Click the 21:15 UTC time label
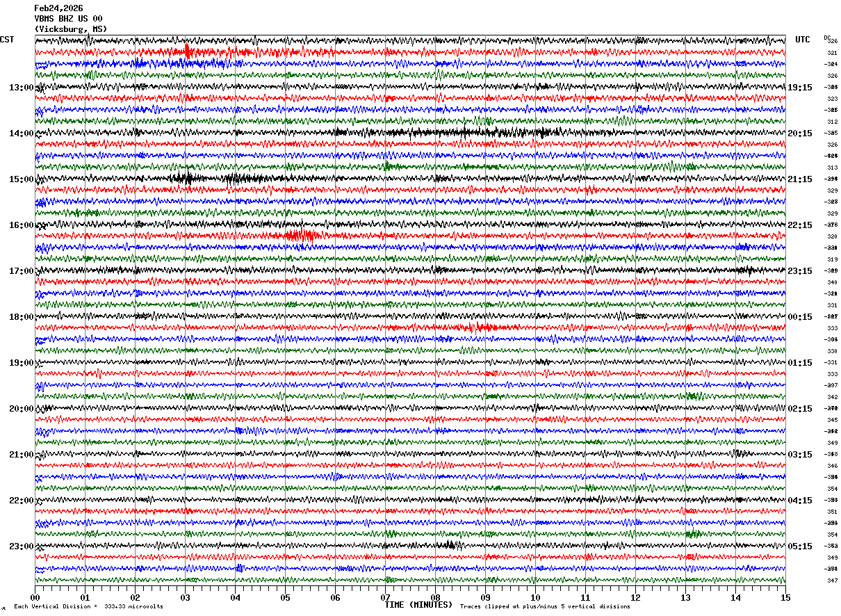The width and height of the screenshot is (841, 616). (x=800, y=179)
